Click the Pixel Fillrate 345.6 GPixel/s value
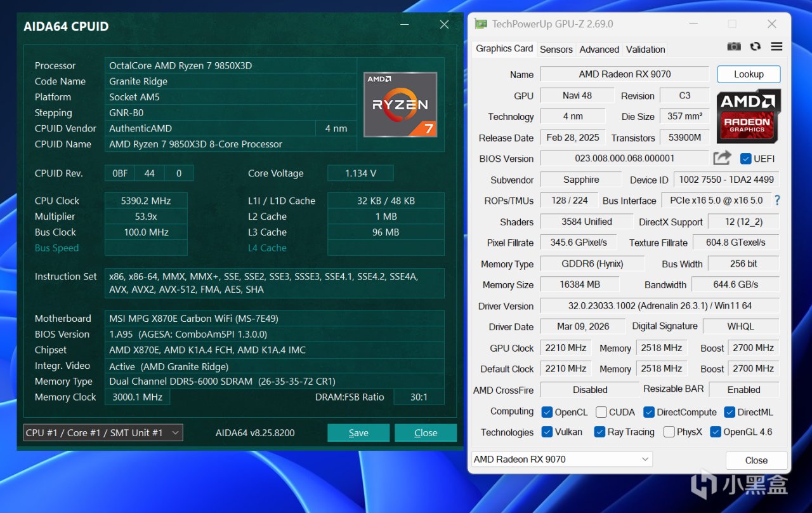The width and height of the screenshot is (812, 513). click(579, 242)
